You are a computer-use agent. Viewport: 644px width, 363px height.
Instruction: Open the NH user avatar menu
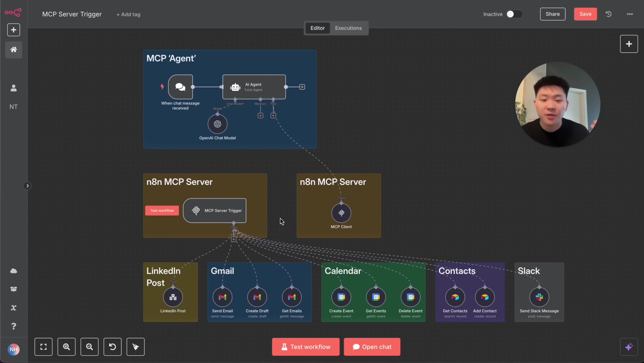(14, 349)
